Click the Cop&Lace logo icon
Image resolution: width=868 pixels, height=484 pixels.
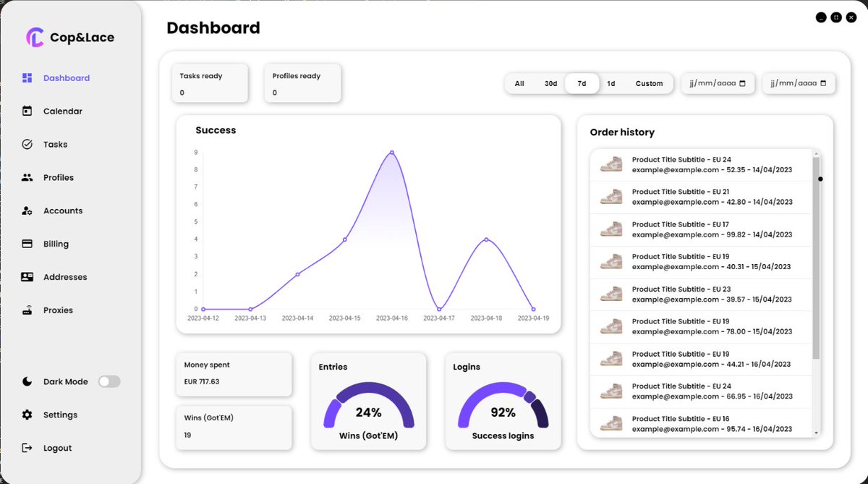pos(35,37)
